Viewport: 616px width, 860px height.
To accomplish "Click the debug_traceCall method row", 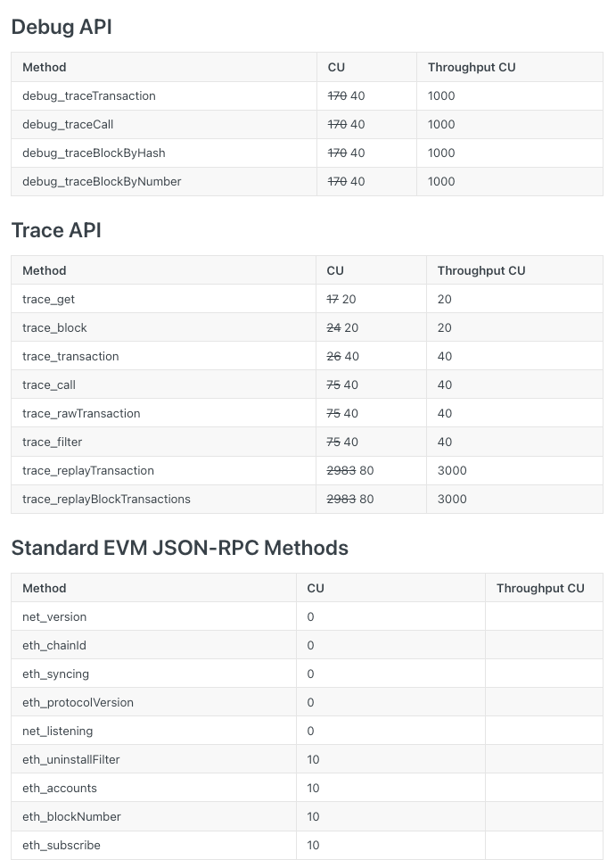I will coord(68,124).
